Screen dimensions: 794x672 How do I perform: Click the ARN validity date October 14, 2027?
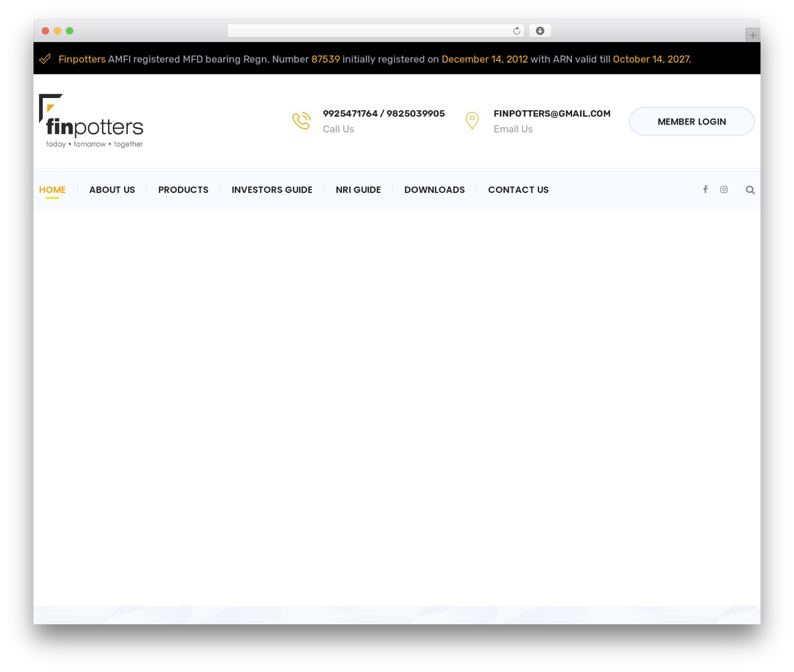coord(651,60)
